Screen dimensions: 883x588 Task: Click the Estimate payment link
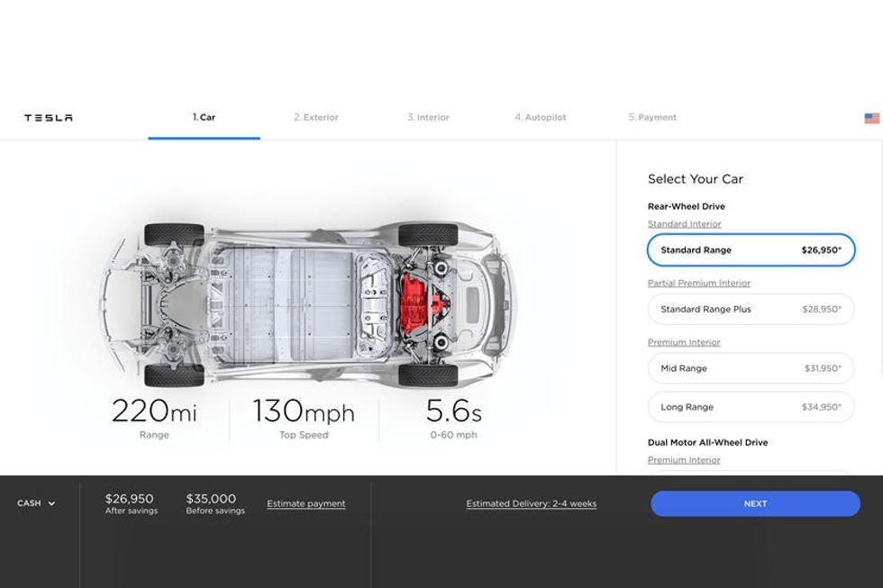tap(306, 504)
